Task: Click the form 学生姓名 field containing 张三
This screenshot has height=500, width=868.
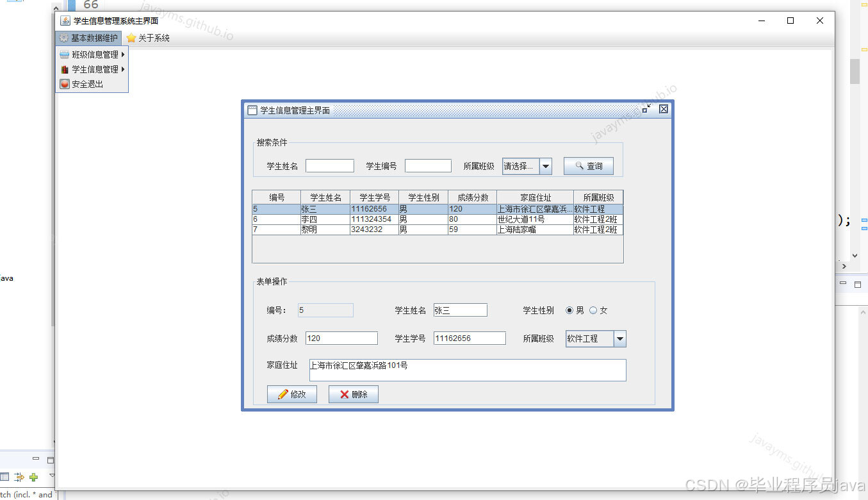Action: click(461, 310)
